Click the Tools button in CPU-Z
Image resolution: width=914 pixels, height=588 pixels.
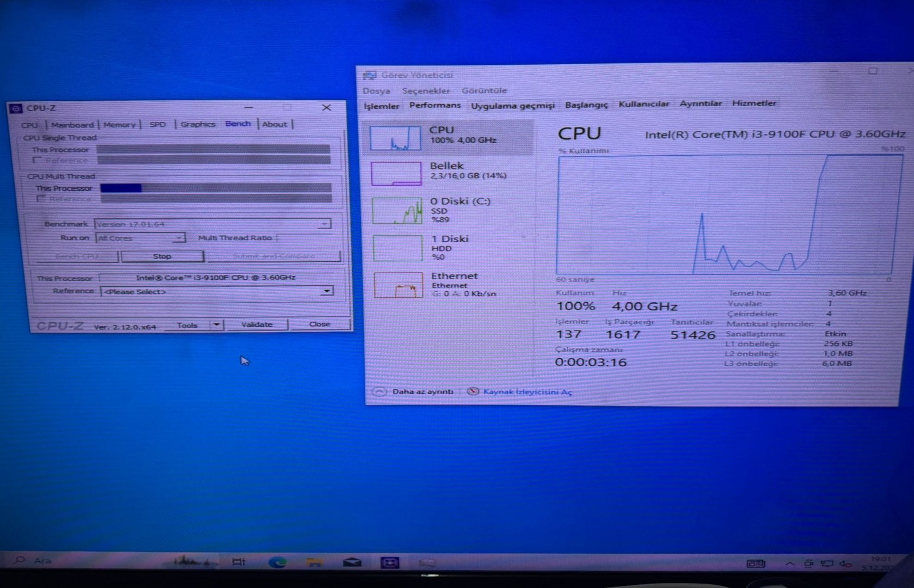187,325
